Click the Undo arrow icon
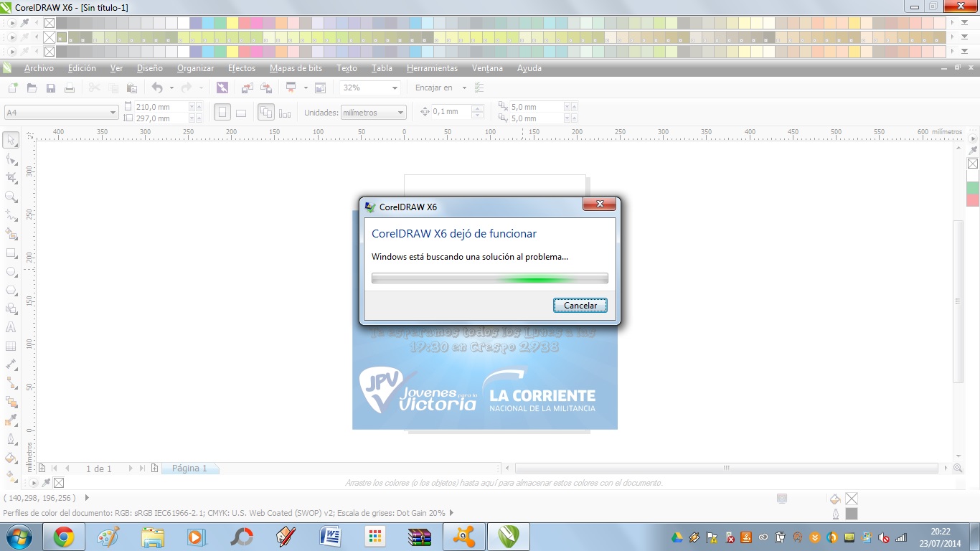The width and height of the screenshot is (980, 551). coord(157,88)
